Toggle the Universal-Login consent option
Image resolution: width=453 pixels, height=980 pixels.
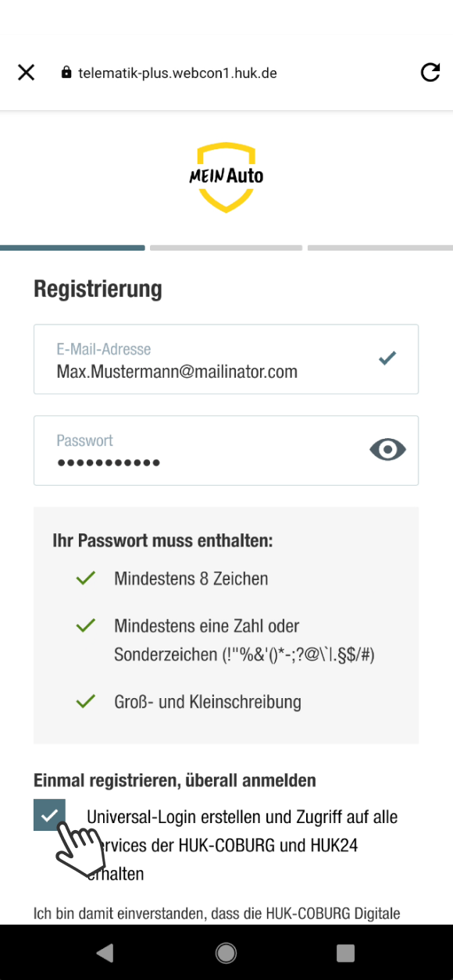click(x=49, y=814)
